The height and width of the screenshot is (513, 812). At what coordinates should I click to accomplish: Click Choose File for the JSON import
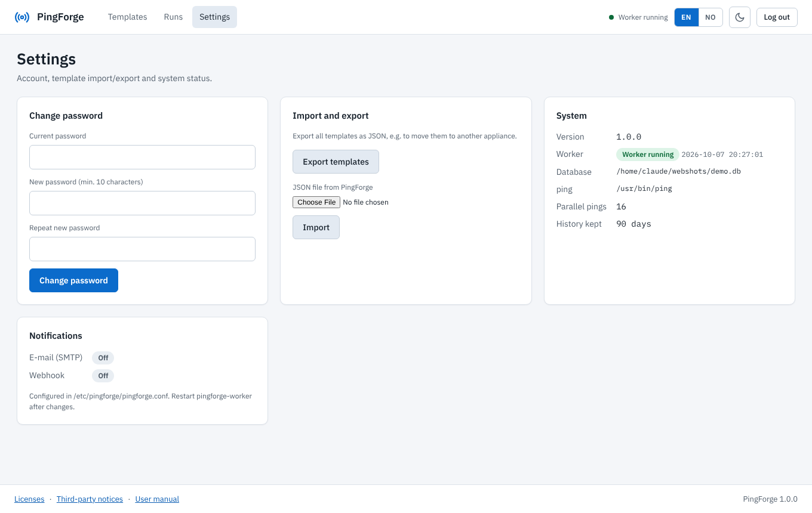point(316,202)
